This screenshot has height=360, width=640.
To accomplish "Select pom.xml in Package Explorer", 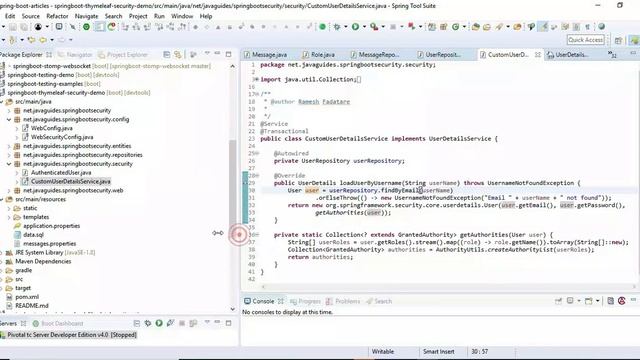I will click(27, 297).
